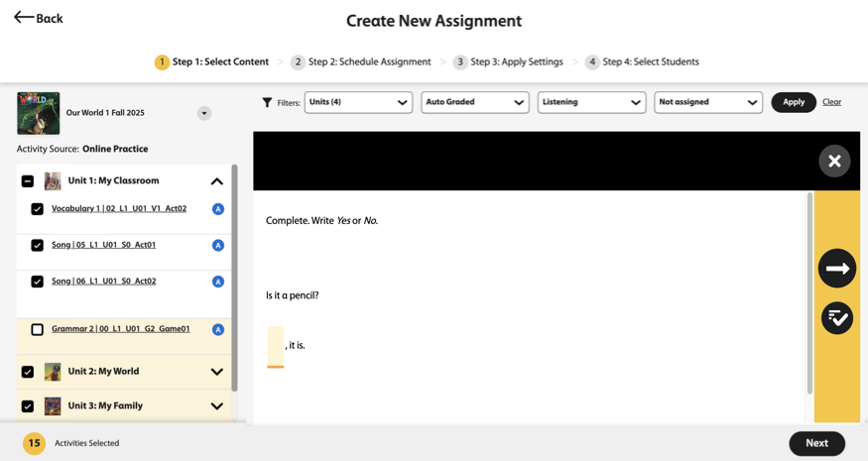
Task: Click the A badge beside Song 06 activity
Action: tap(218, 282)
